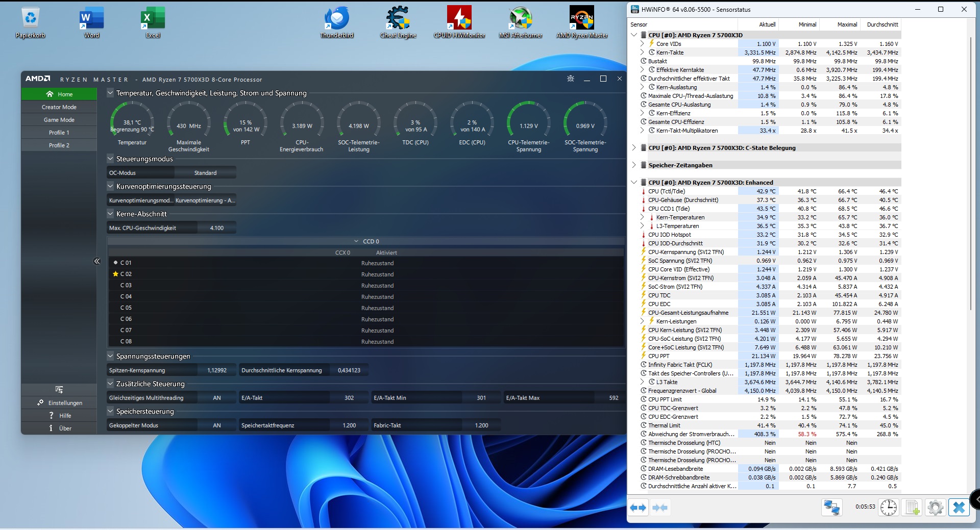Expand C-State Belegung group in HWiNFO
Screen dimensions: 980x530
click(x=634, y=147)
